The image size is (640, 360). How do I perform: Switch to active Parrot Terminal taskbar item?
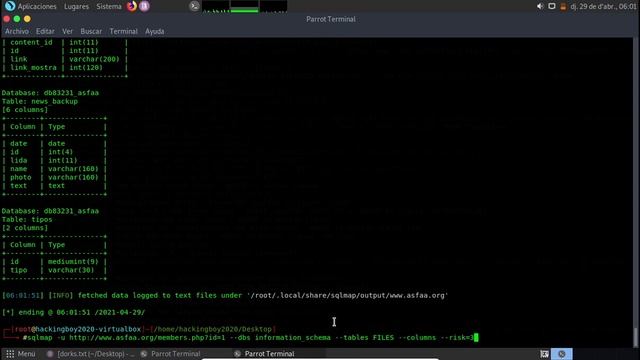(264, 354)
